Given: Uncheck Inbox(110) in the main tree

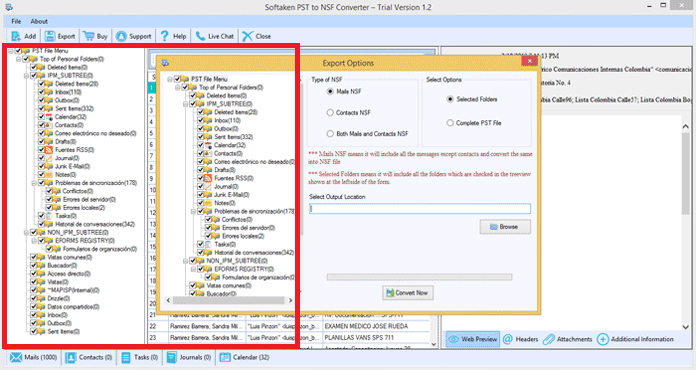Looking at the screenshot, I should pos(41,92).
